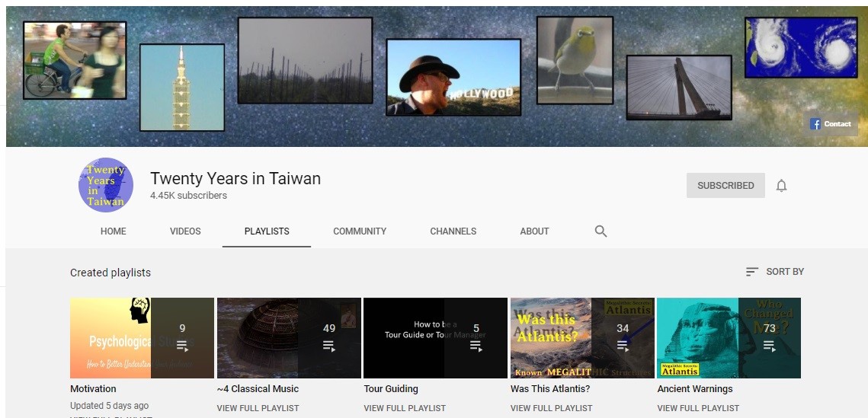This screenshot has width=868, height=418.
Task: Click the Motivation playlist title
Action: tap(93, 389)
